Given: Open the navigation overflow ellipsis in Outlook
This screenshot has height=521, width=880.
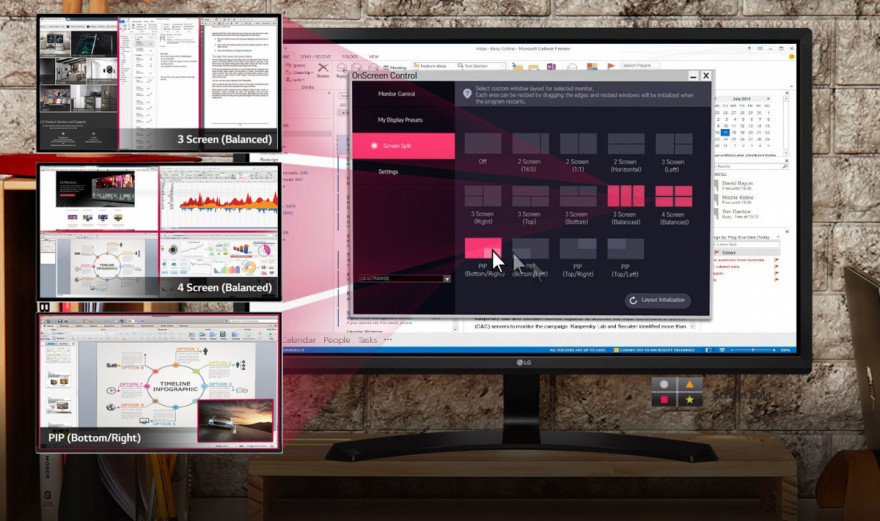Looking at the screenshot, I should [388, 340].
